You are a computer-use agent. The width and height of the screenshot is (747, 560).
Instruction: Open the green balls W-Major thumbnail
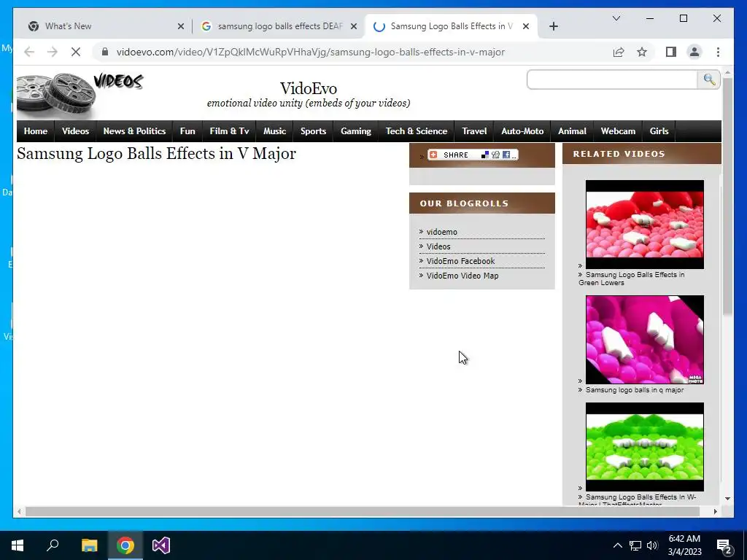(645, 447)
